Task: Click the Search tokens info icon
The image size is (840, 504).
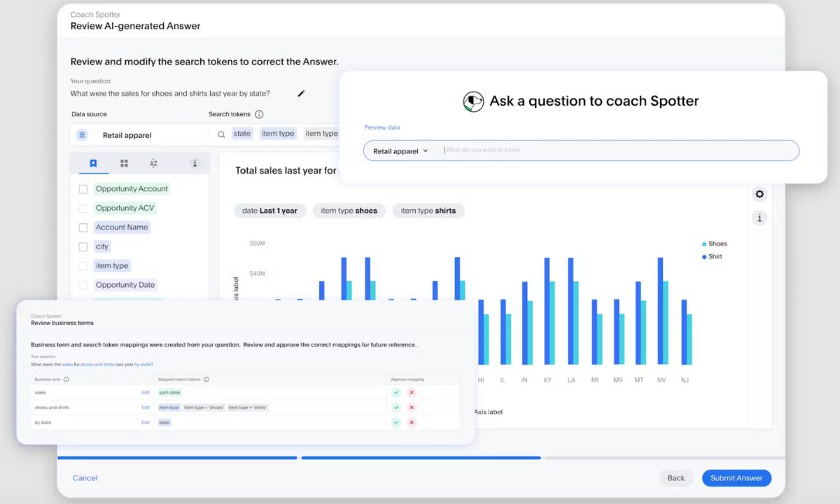Action: (x=259, y=114)
